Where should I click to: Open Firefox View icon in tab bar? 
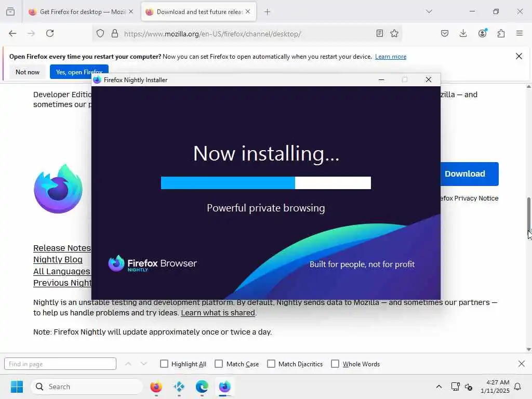10,12
